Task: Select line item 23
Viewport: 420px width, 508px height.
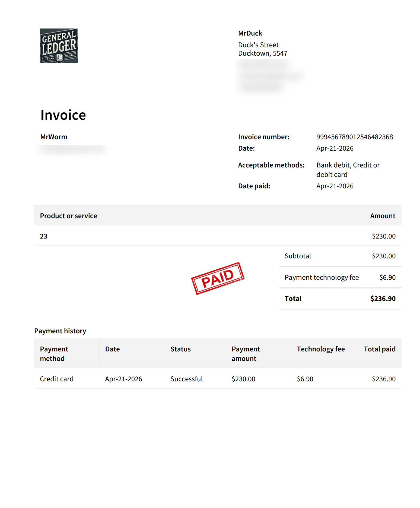Action: [x=44, y=236]
